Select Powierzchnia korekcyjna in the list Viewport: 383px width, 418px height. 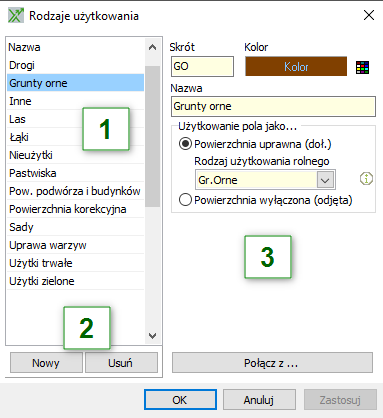click(76, 209)
